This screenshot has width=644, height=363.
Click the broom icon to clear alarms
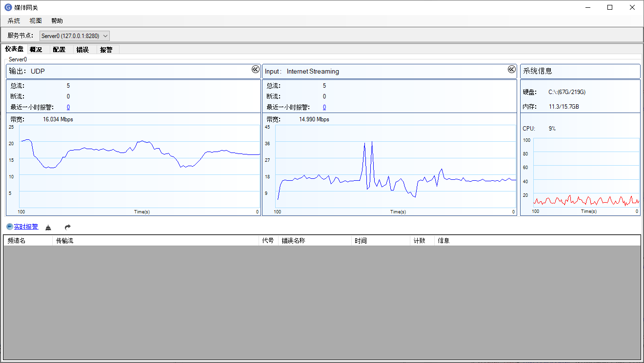(x=48, y=228)
